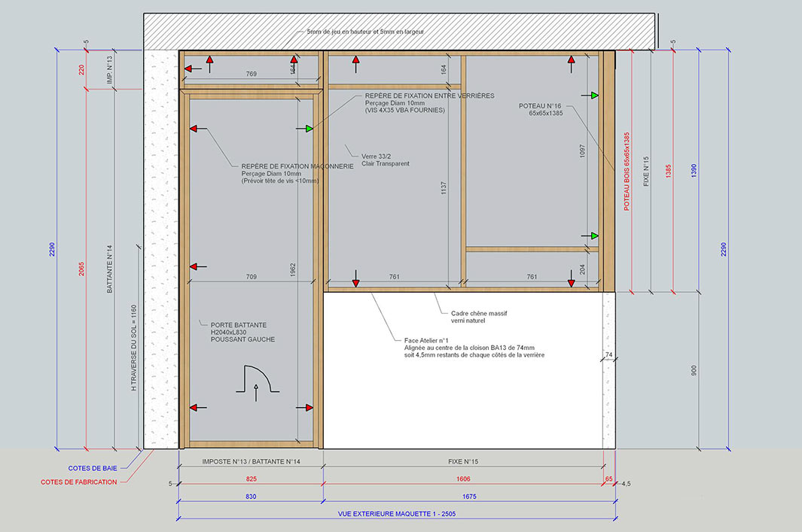The height and width of the screenshot is (532, 802).
Task: Click the vertical 'BATTANTE N°14' label
Action: [x=109, y=269]
